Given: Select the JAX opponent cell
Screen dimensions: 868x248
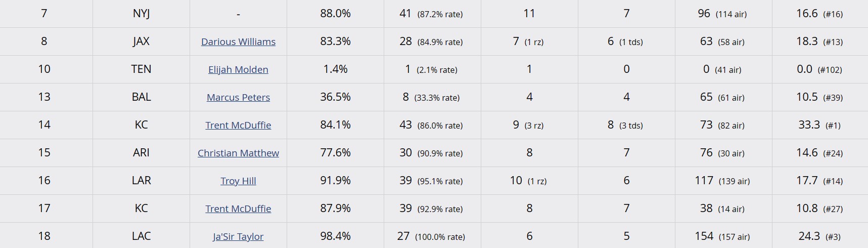Looking at the screenshot, I should (141, 42).
